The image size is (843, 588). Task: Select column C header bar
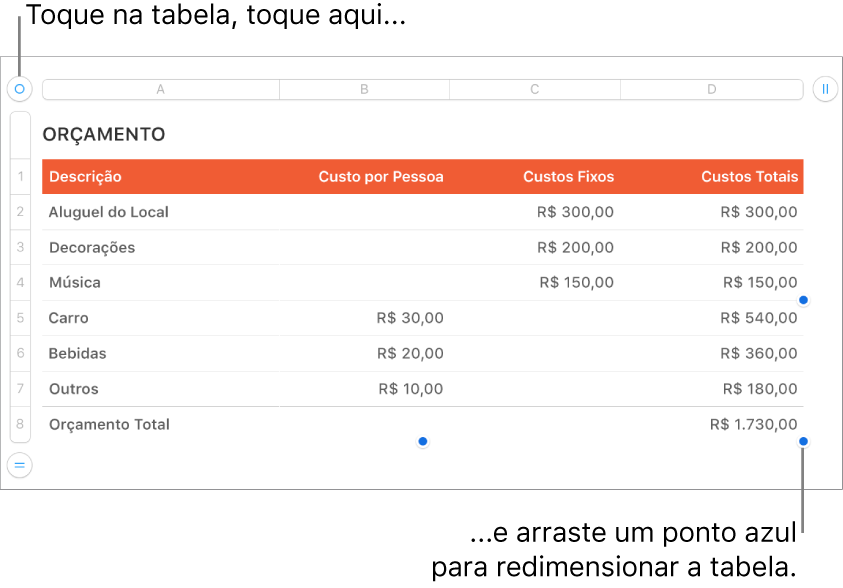(534, 89)
